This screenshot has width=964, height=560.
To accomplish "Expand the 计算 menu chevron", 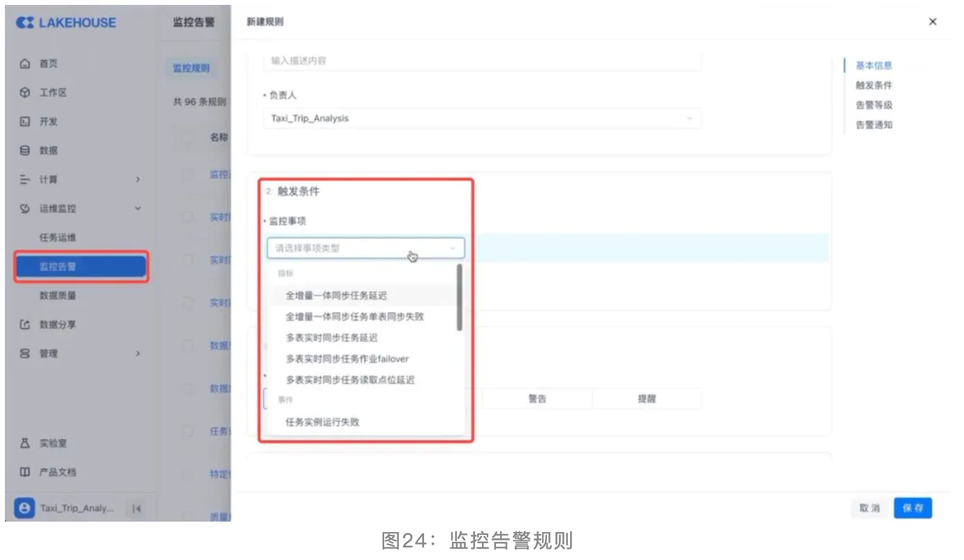I will 138,180.
